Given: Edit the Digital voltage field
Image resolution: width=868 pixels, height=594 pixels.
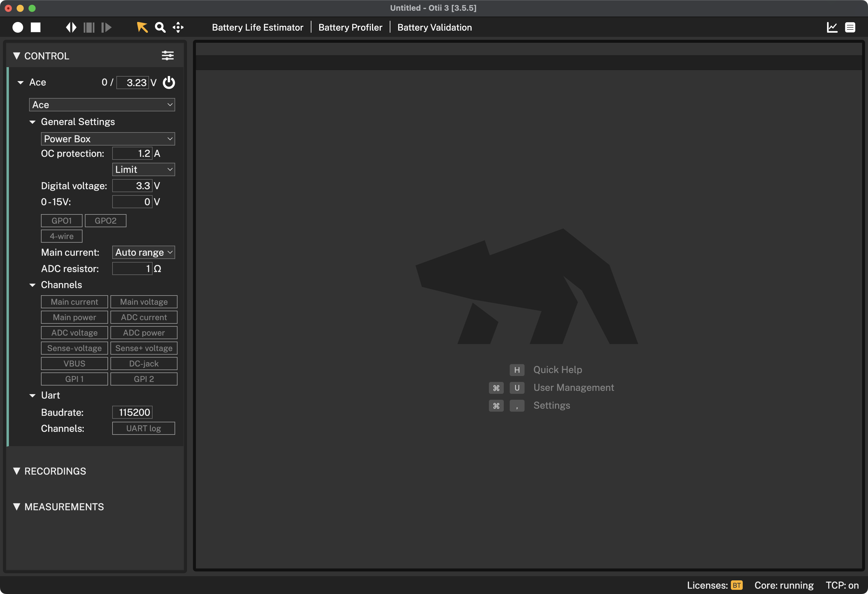Looking at the screenshot, I should (x=132, y=186).
